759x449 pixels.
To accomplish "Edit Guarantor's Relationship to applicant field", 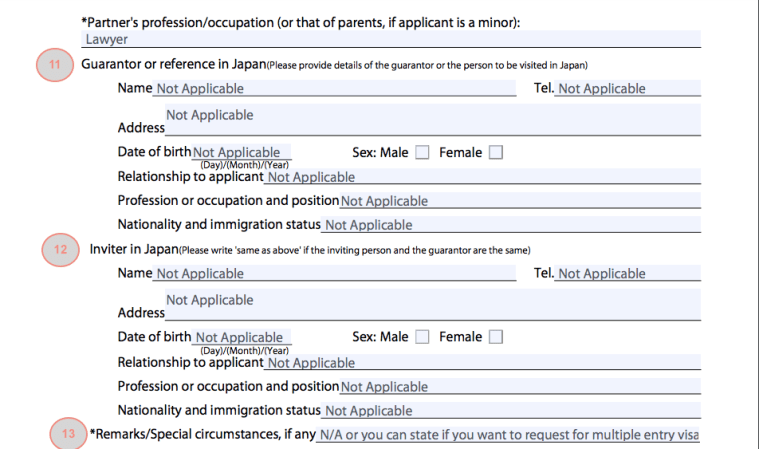I will click(x=482, y=177).
